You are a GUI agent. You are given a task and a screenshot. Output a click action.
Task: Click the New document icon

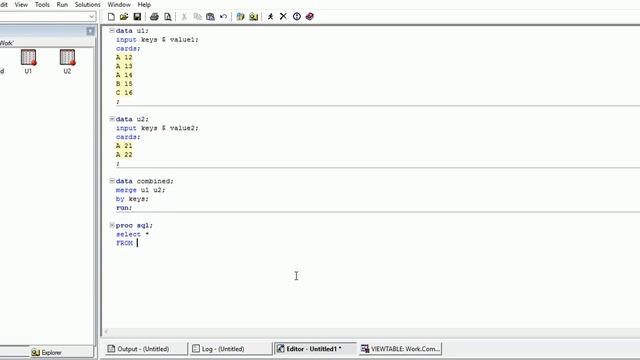pyautogui.click(x=111, y=17)
